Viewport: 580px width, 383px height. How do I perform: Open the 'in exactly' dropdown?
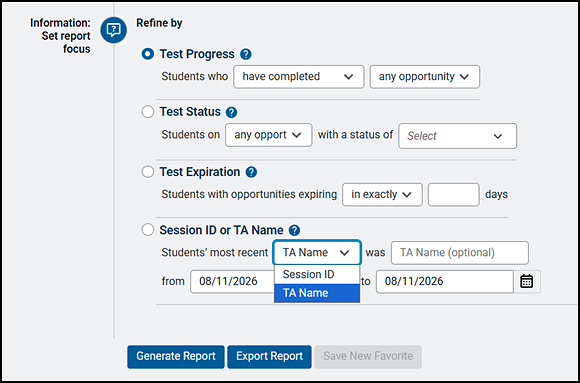(x=382, y=194)
